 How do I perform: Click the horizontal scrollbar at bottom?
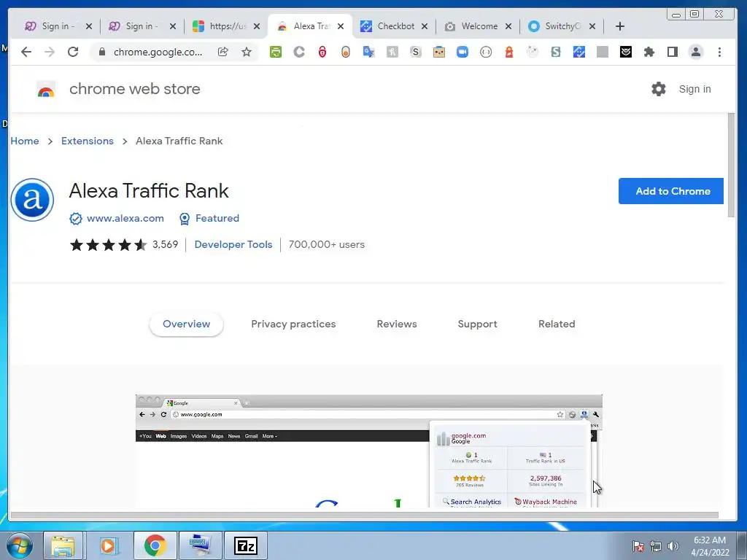365,515
